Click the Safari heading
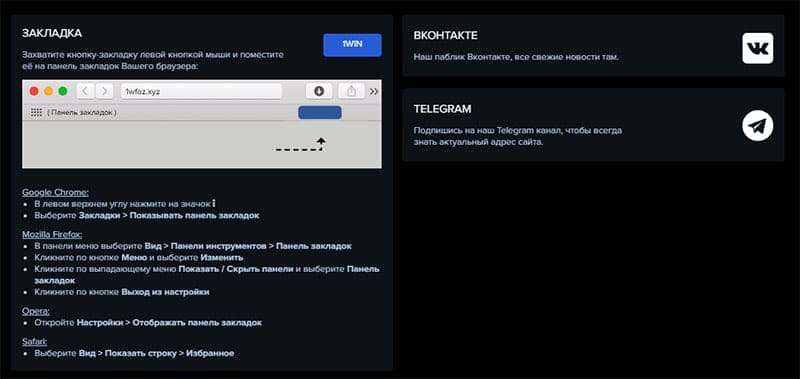 (x=35, y=342)
